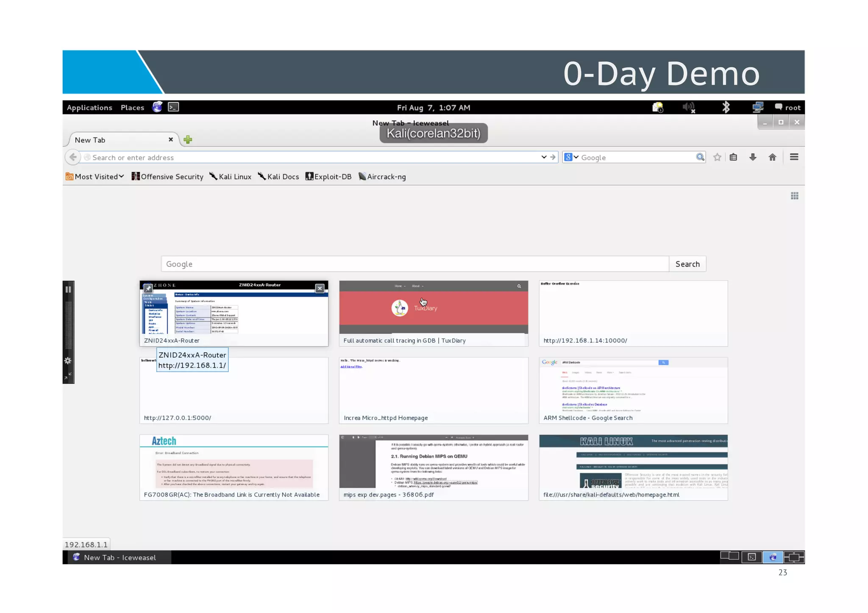The image size is (868, 613).
Task: Go to home page icon
Action: tap(772, 157)
